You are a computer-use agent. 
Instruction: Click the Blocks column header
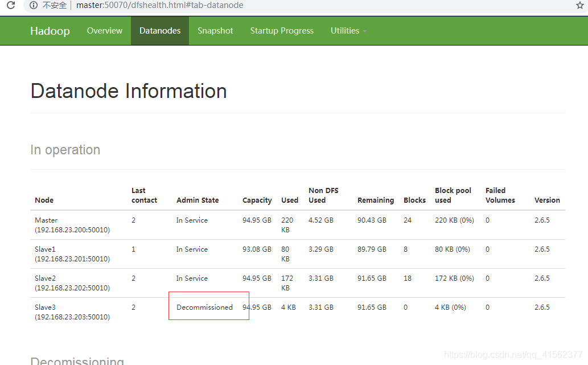coord(414,200)
